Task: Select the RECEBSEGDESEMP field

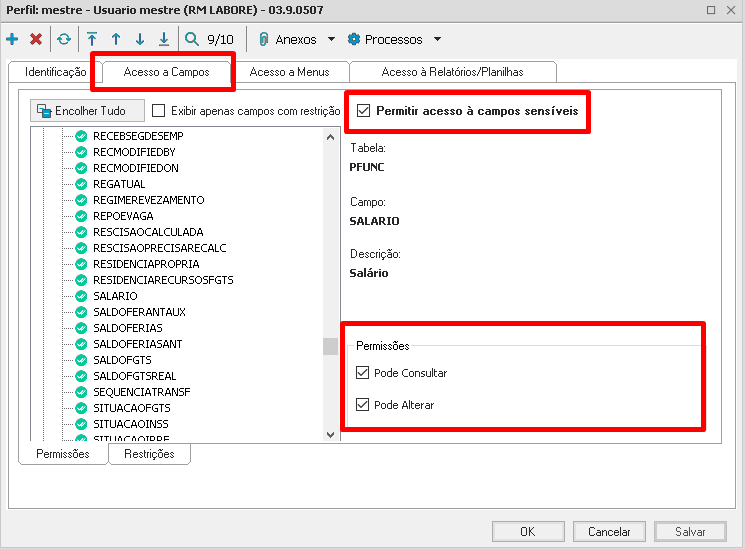Action: tap(138, 136)
